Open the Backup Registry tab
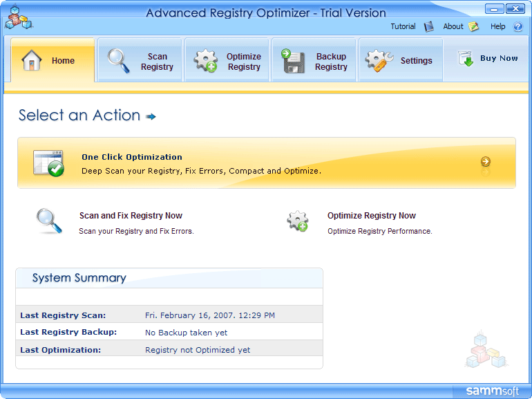This screenshot has height=399, width=532. pos(314,60)
